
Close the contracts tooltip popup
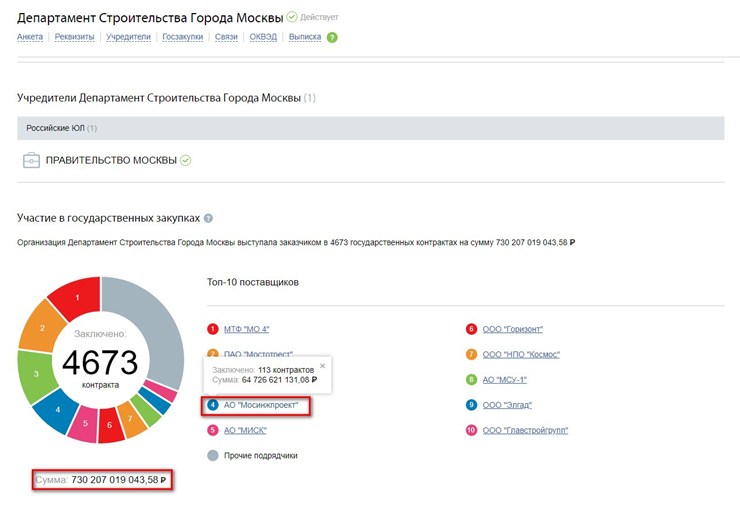pyautogui.click(x=322, y=366)
